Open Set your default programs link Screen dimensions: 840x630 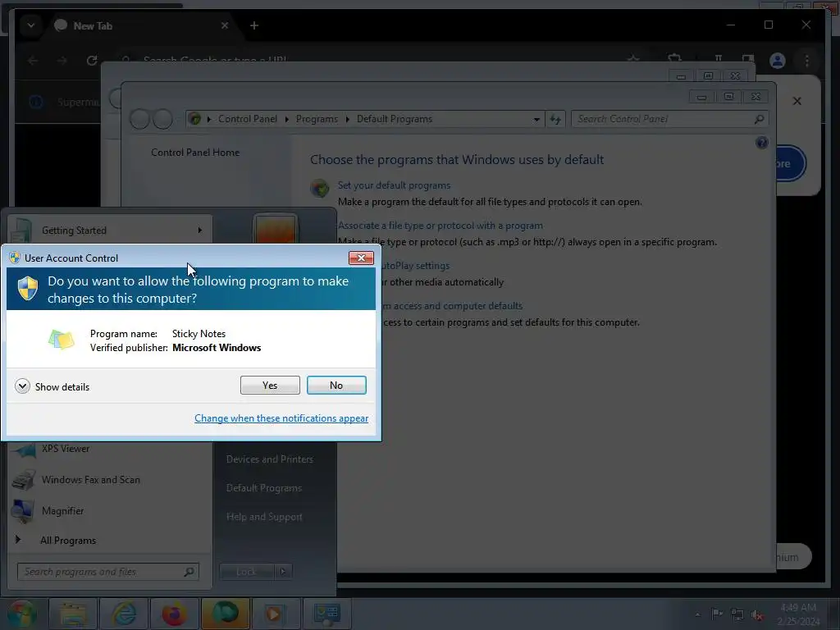click(x=394, y=185)
